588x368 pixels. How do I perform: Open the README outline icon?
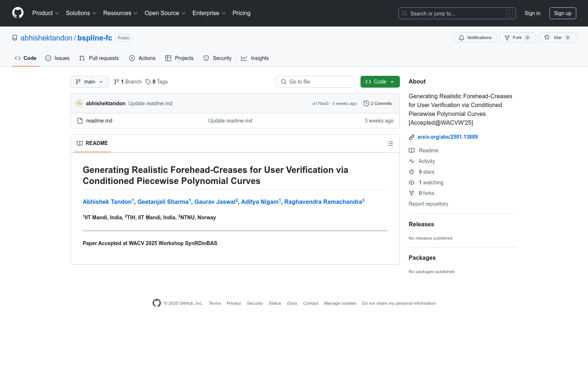coord(390,144)
